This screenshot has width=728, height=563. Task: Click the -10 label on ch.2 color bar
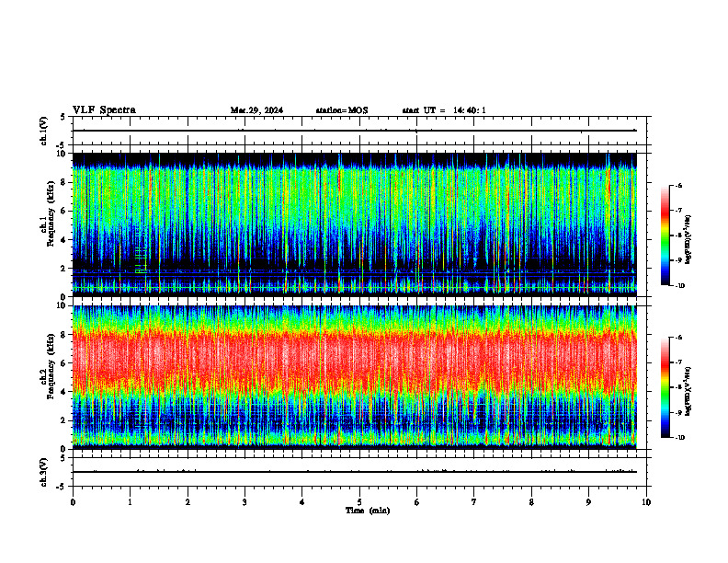click(680, 438)
